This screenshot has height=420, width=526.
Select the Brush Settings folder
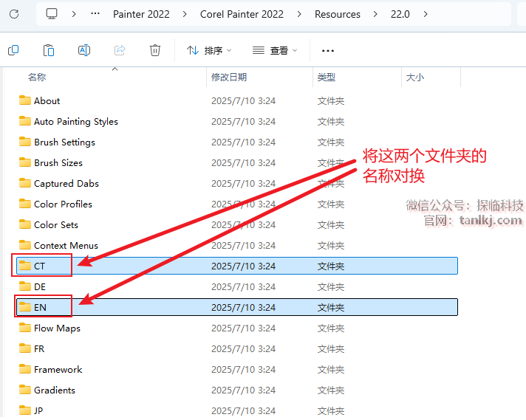click(64, 142)
